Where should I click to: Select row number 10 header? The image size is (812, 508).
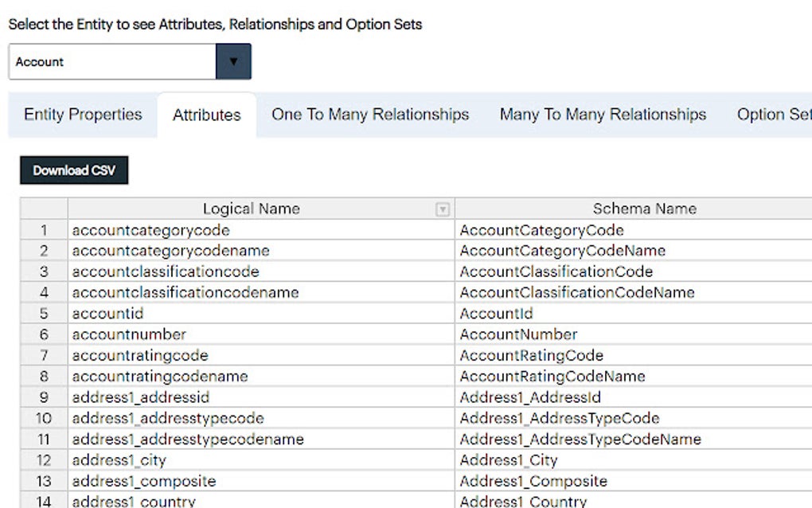click(44, 418)
